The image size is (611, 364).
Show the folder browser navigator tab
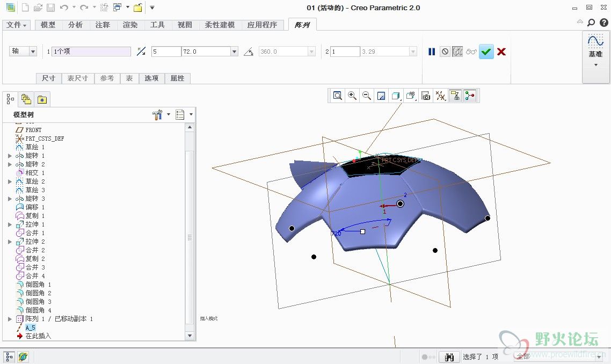(x=26, y=99)
